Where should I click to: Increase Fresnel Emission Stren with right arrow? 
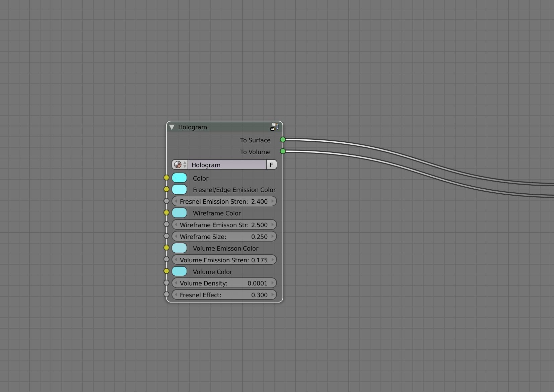(273, 201)
